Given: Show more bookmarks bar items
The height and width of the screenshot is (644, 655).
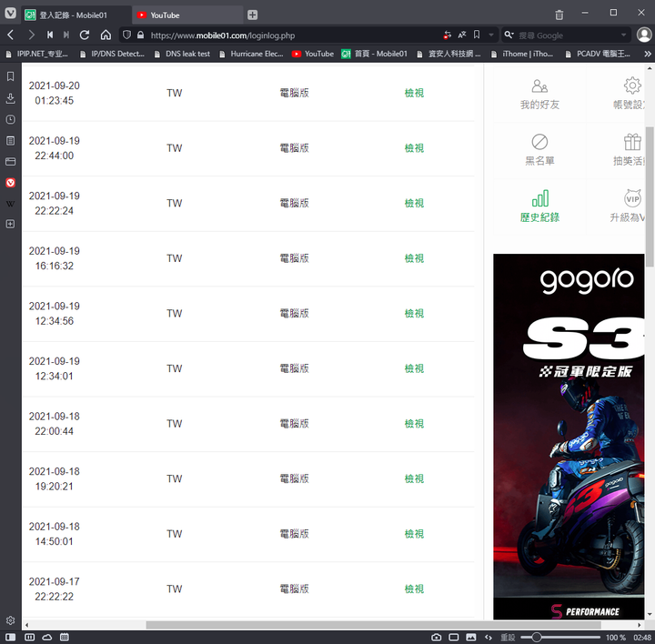Looking at the screenshot, I should coord(648,54).
